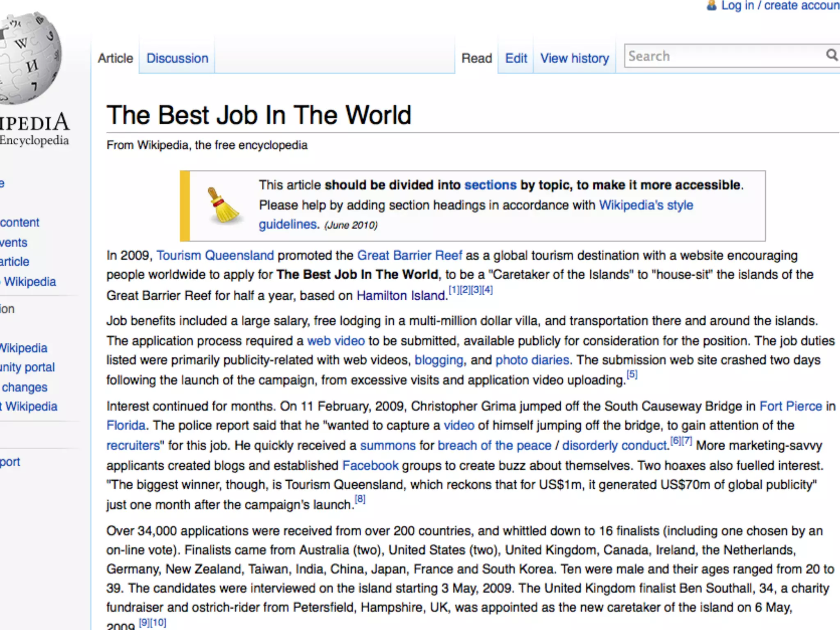This screenshot has width=840, height=630.
Task: Click the Fort Pierce link
Action: [x=790, y=406]
